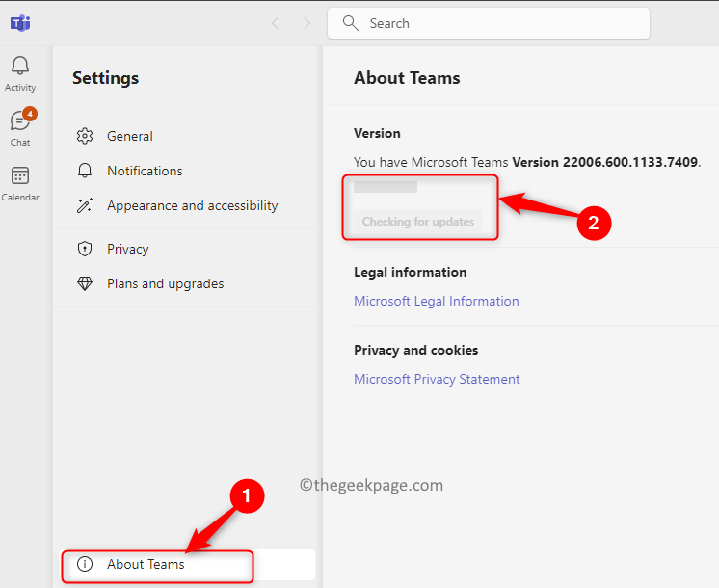
Task: Click the Checking for updates button
Action: tap(418, 222)
